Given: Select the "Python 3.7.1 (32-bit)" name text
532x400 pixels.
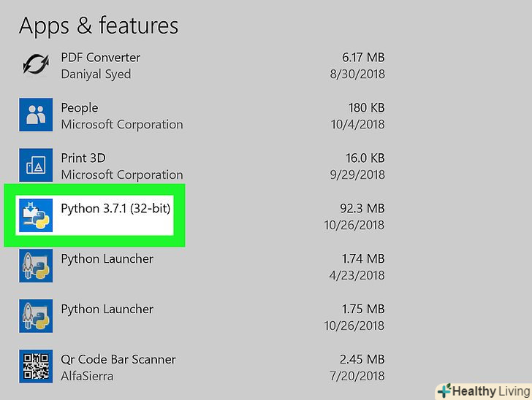Looking at the screenshot, I should click(115, 208).
